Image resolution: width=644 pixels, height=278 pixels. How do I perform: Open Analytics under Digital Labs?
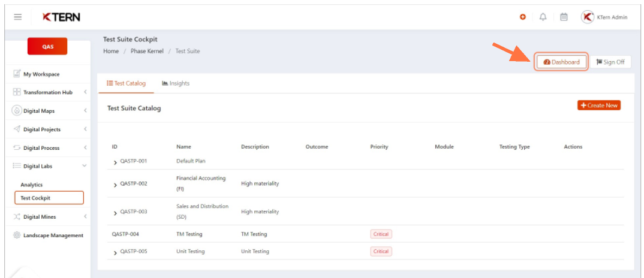(32, 185)
